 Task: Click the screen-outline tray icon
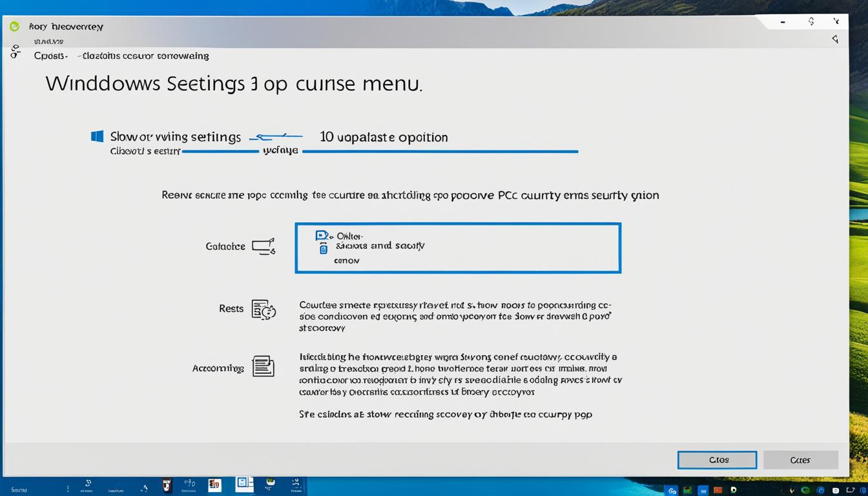coord(850,490)
